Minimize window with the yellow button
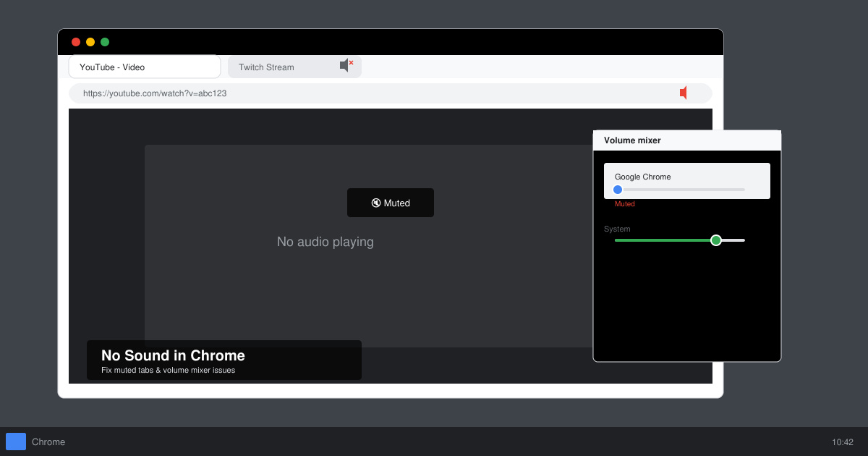This screenshot has width=868, height=456. [x=90, y=42]
